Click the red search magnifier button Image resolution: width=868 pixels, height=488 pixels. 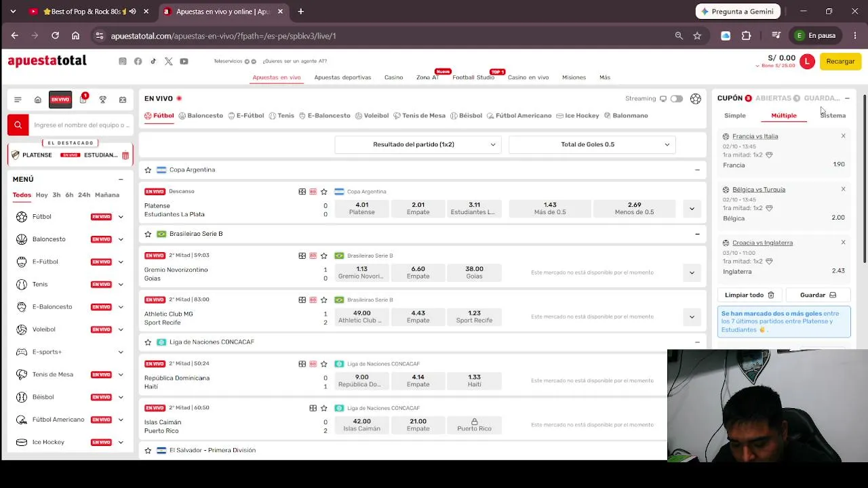18,125
